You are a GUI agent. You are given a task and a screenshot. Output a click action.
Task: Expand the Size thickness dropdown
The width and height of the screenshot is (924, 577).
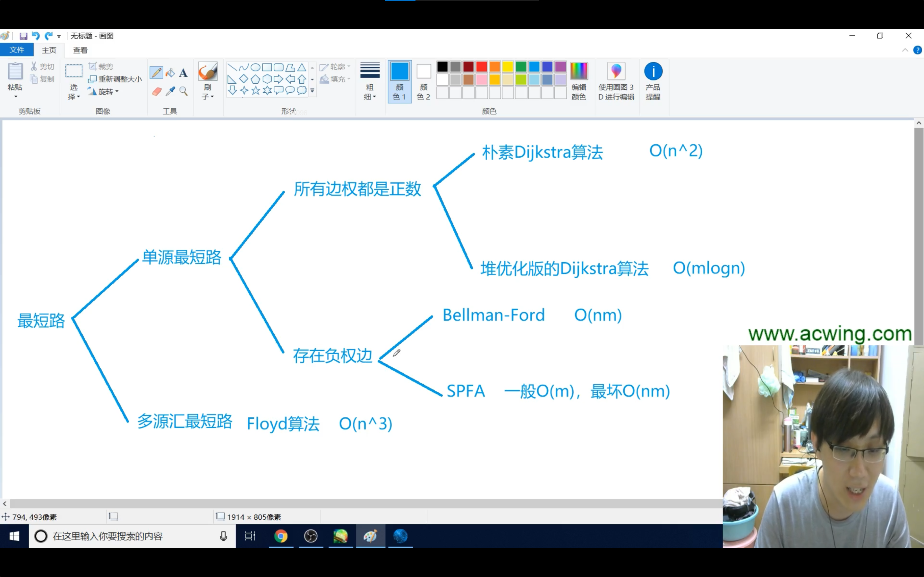point(370,81)
